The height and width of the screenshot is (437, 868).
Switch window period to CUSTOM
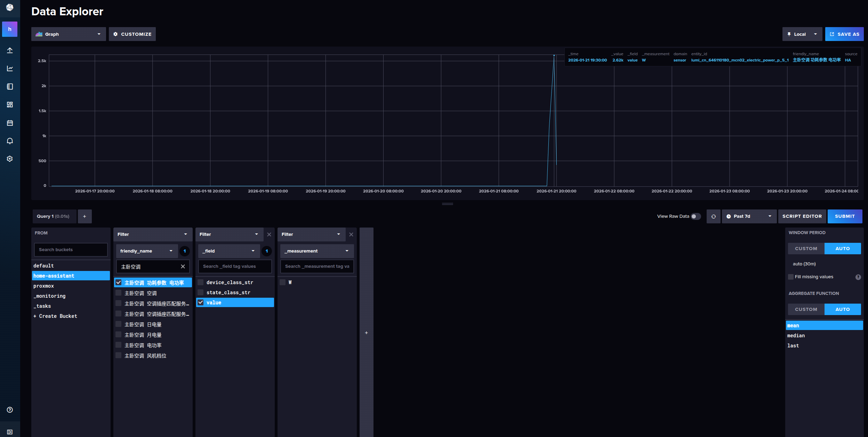click(806, 249)
